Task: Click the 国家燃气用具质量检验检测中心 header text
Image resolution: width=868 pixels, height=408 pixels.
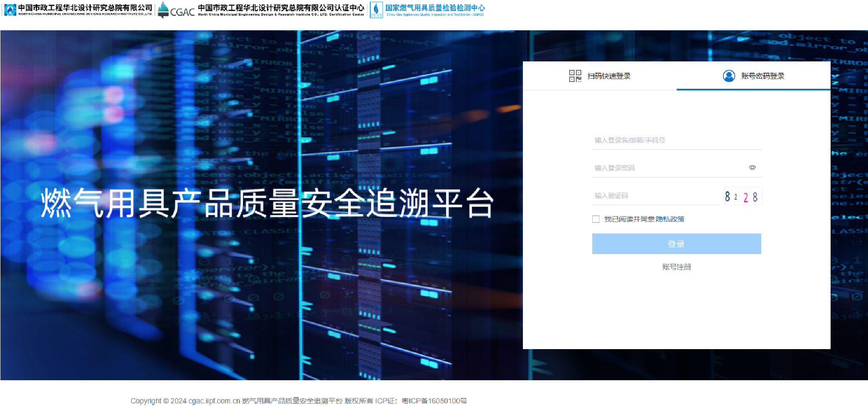Action: click(x=435, y=8)
